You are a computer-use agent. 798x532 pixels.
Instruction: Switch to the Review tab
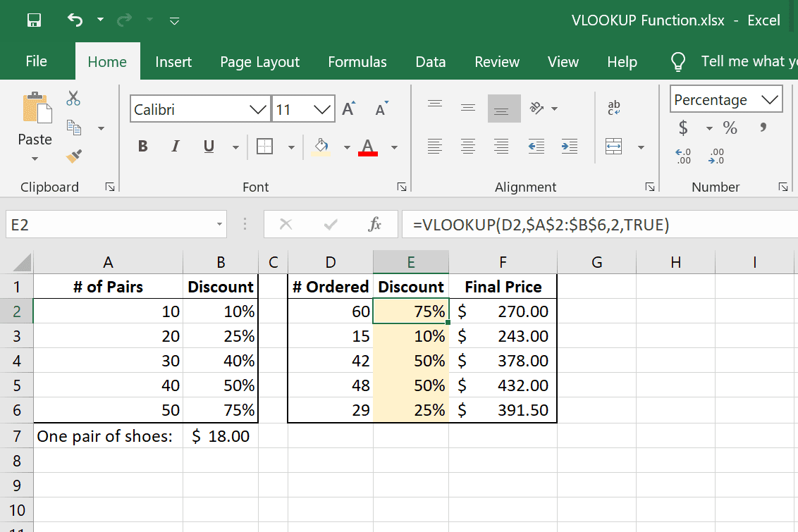[x=497, y=62]
